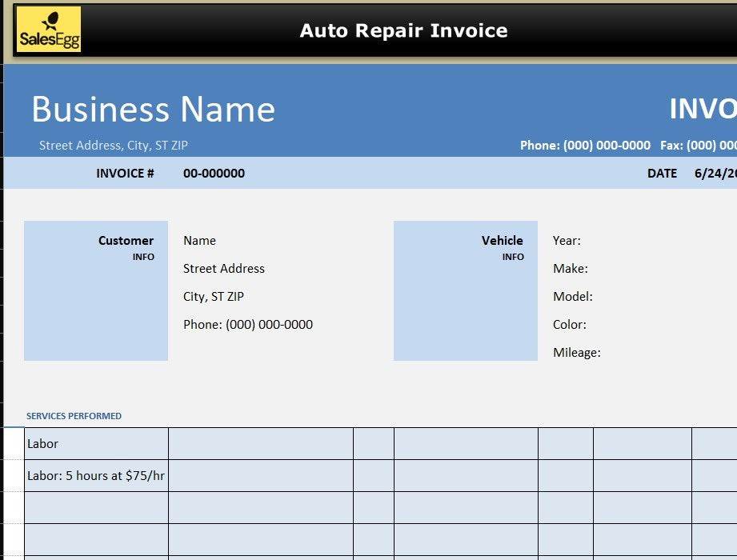
Task: Select the invoice date value cell
Action: (x=715, y=174)
